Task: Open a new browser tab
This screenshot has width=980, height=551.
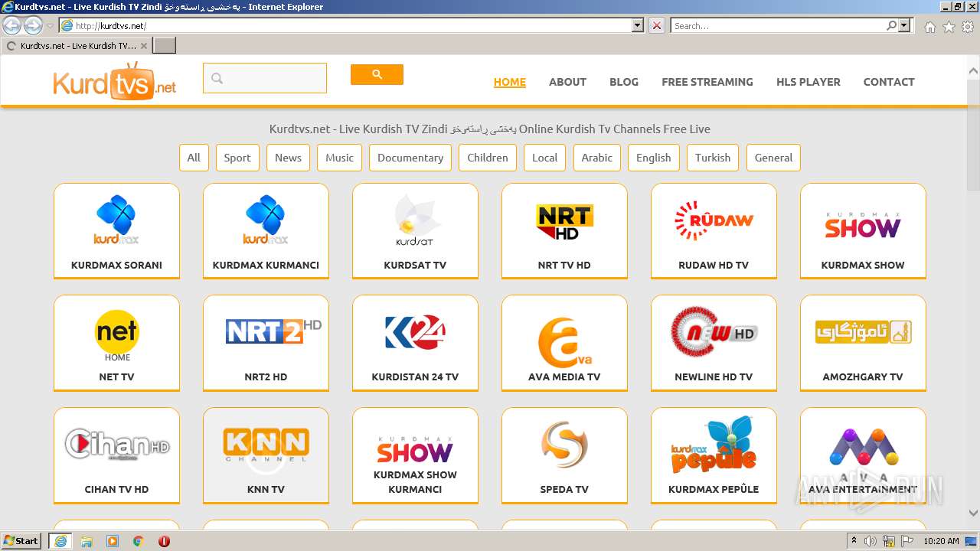Action: [165, 46]
